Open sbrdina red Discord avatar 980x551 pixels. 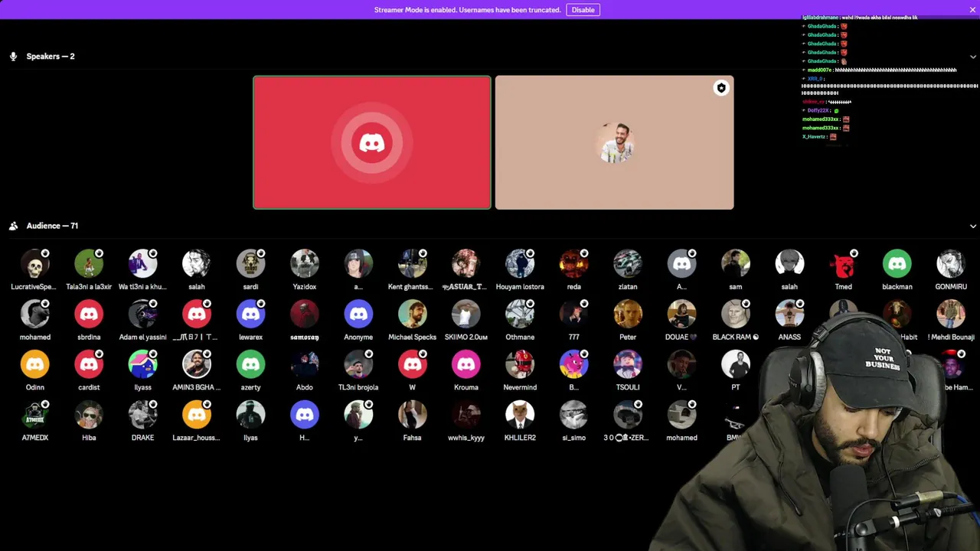(89, 315)
